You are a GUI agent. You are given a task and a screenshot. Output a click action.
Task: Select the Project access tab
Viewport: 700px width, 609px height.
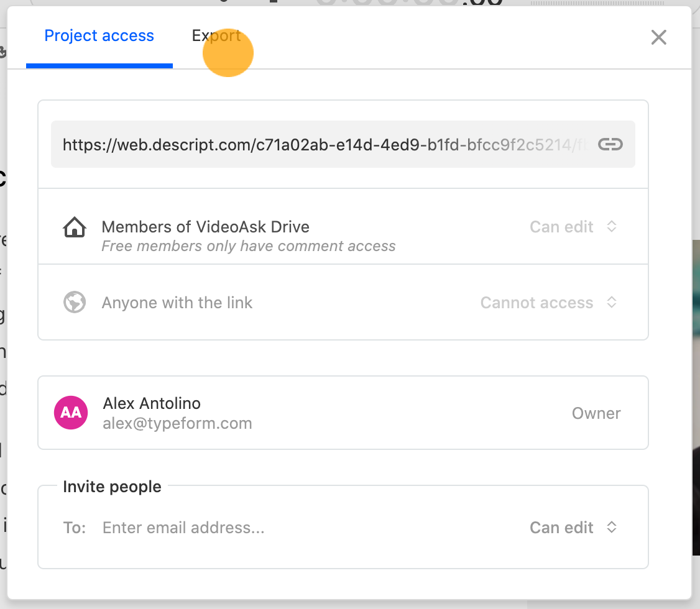[x=99, y=35]
